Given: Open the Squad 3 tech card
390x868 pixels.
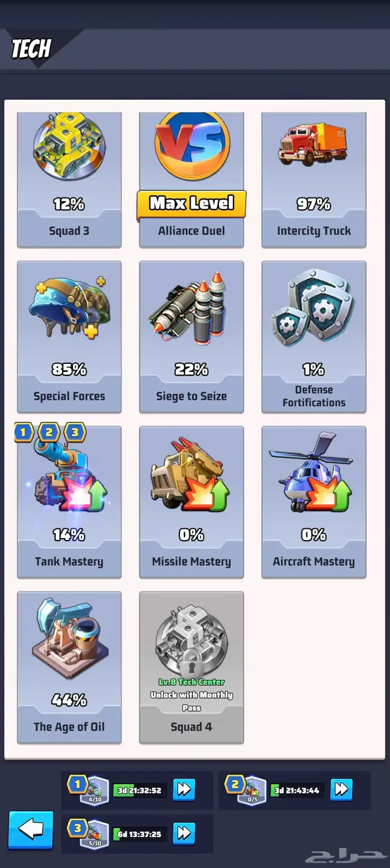Looking at the screenshot, I should (x=69, y=180).
